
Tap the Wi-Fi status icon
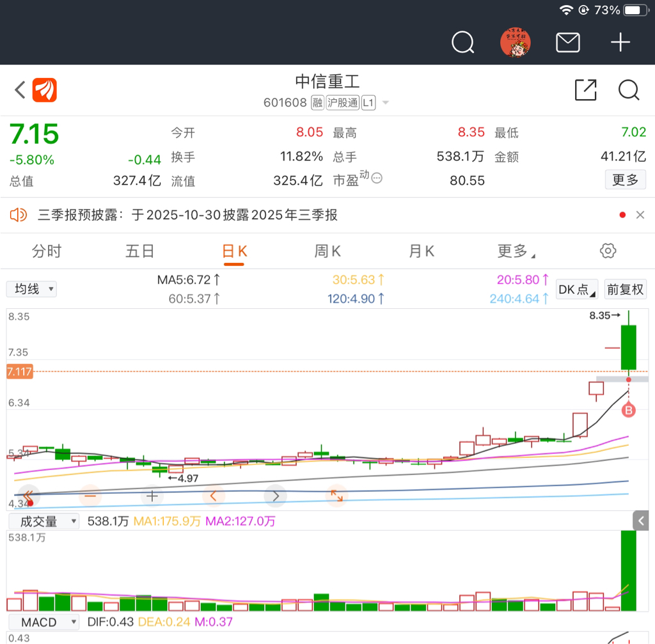click(567, 10)
